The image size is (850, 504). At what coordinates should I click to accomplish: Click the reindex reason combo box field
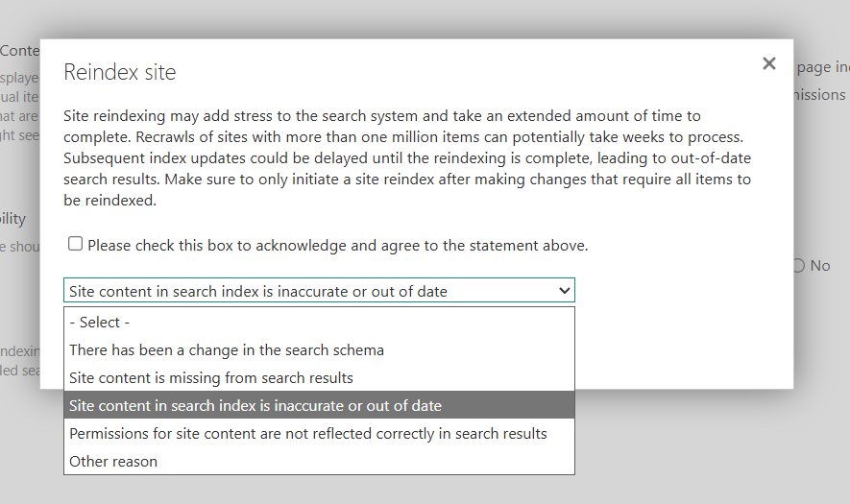coord(307,291)
